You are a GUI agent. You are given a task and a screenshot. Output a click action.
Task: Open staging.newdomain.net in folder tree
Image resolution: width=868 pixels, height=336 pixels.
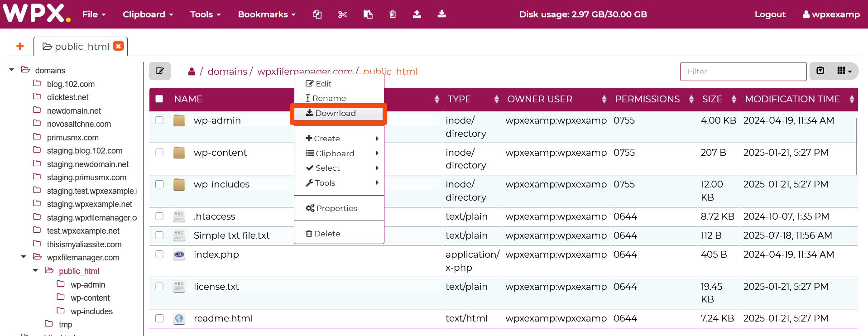pos(88,164)
